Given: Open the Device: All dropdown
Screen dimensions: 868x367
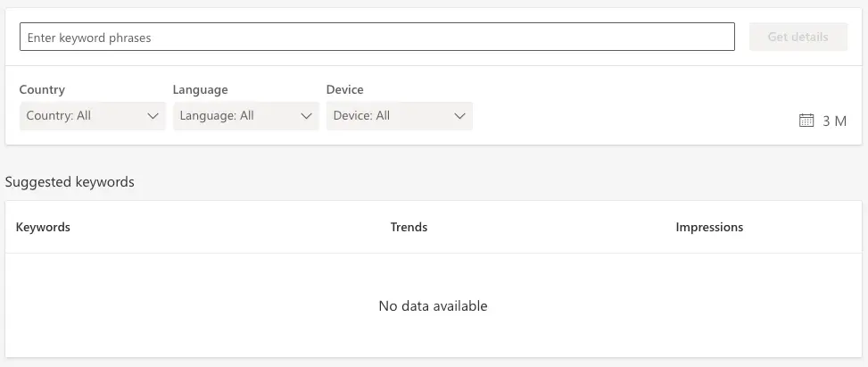Looking at the screenshot, I should click(x=399, y=116).
